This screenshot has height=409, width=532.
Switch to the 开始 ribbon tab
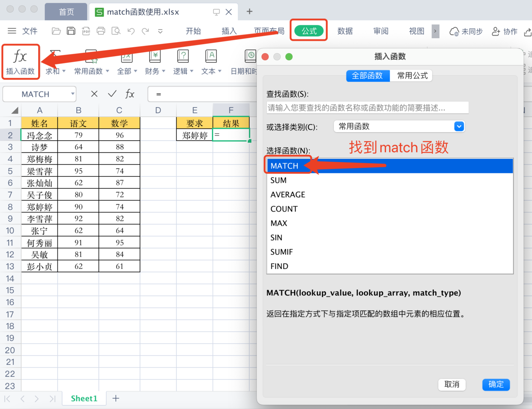(x=193, y=31)
